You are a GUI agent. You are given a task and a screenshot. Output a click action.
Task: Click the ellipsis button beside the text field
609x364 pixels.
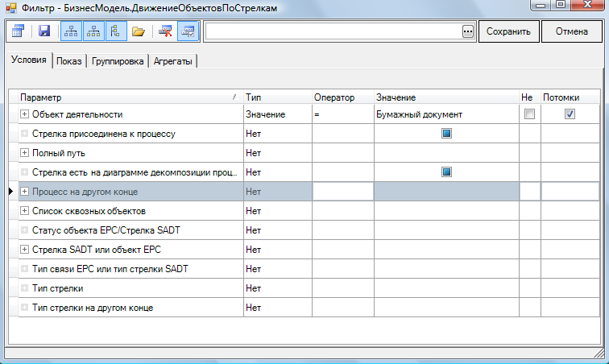(x=467, y=31)
